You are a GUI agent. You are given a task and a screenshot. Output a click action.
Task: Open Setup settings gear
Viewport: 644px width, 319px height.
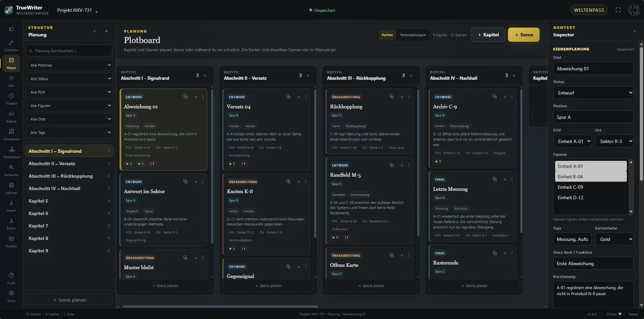pos(11,296)
